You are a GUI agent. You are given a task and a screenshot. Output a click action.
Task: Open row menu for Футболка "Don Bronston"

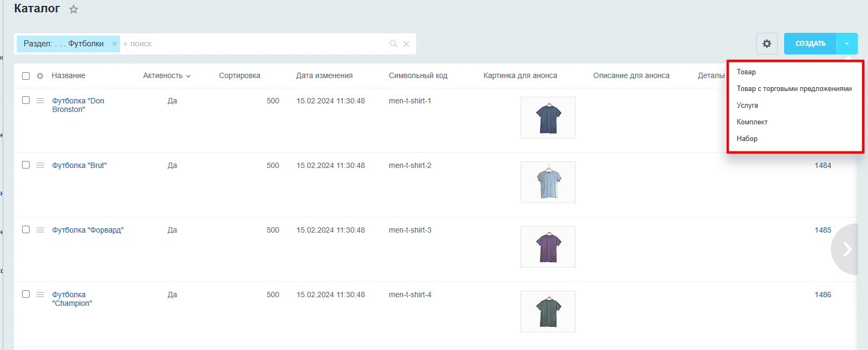click(x=40, y=101)
